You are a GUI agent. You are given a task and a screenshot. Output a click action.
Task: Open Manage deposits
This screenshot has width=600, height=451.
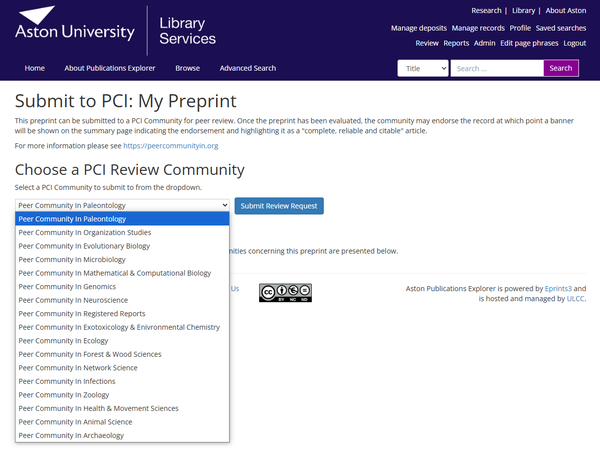pos(419,28)
